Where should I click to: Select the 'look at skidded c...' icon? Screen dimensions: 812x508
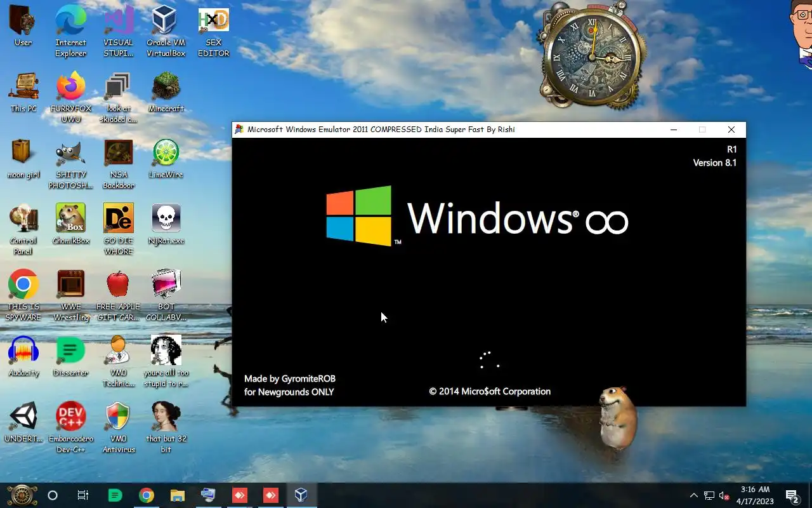119,98
